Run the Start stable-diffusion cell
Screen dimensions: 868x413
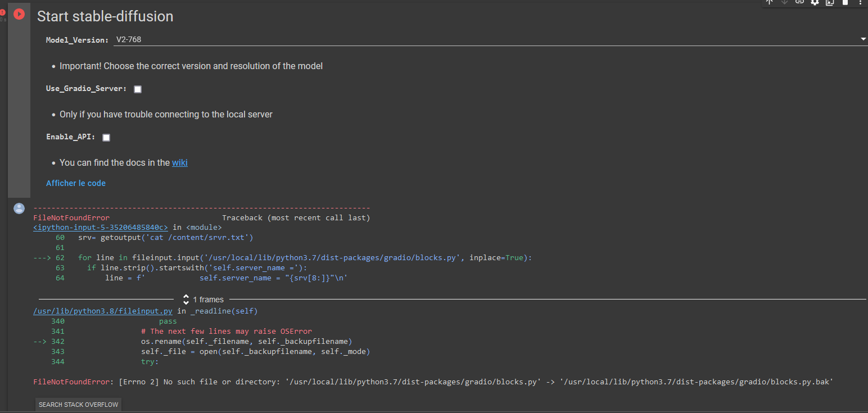click(19, 15)
